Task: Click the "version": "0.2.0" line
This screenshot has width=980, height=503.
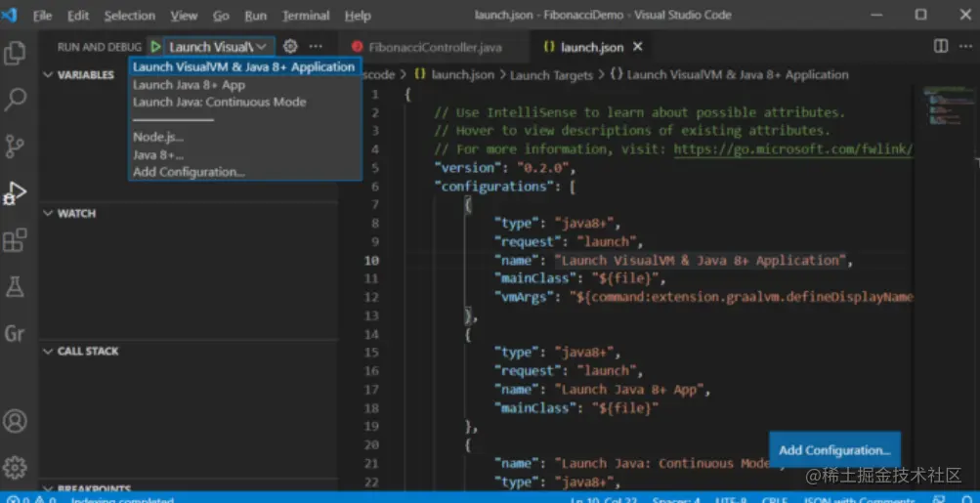Action: pyautogui.click(x=504, y=168)
